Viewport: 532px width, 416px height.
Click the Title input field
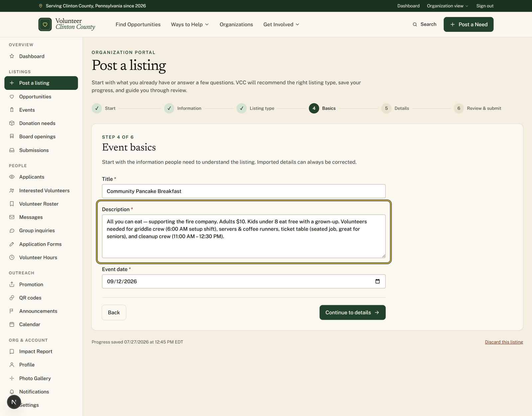[244, 191]
